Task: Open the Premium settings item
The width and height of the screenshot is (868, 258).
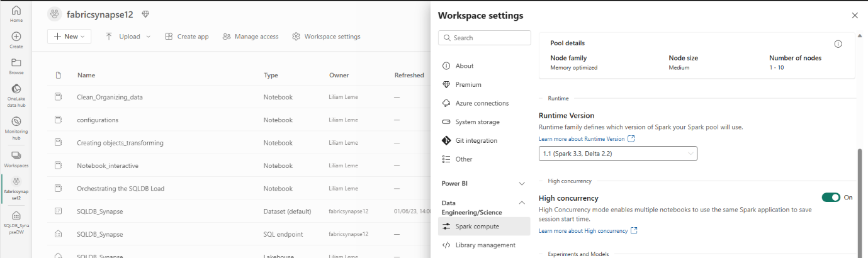Action: point(484,84)
